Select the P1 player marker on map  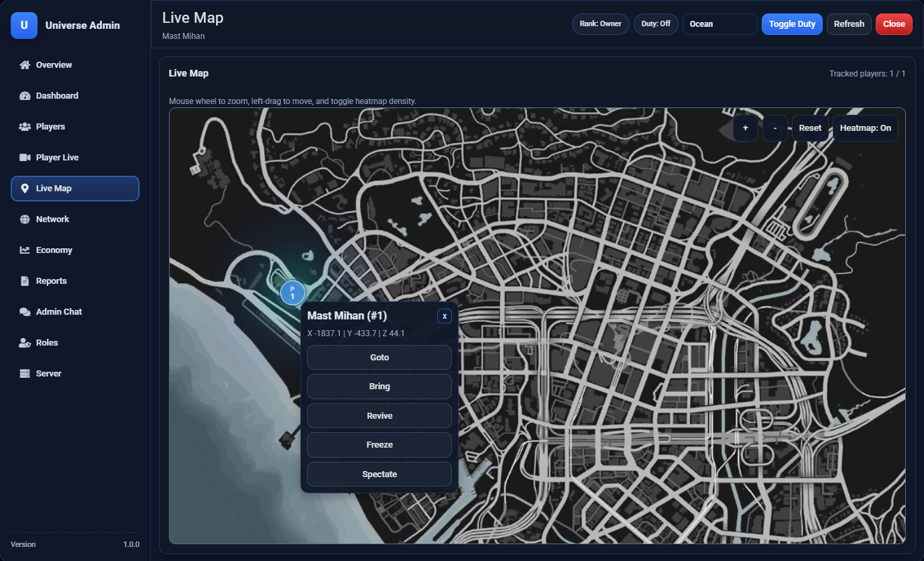tap(292, 293)
